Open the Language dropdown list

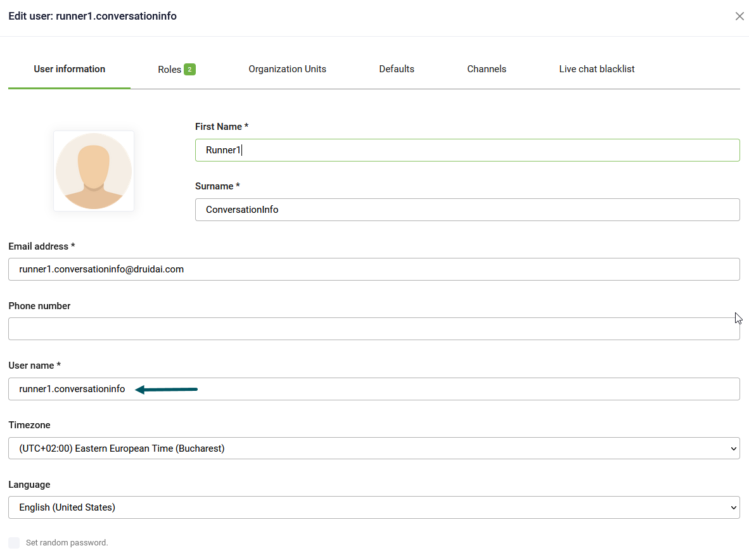[374, 507]
